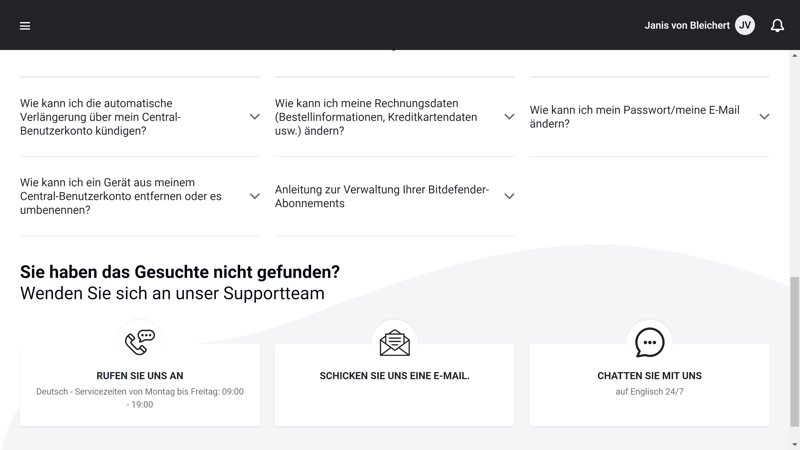Click the JV user avatar
The height and width of the screenshot is (450, 800).
click(x=745, y=26)
